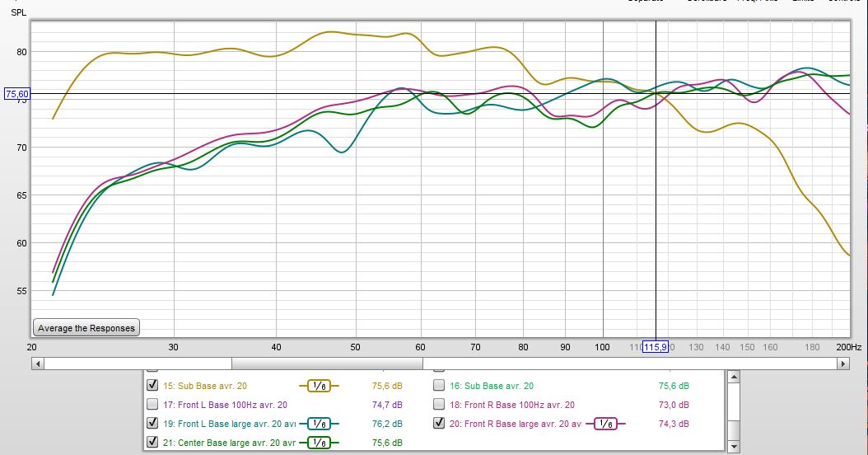Uncheck trace 15: Sub Base avr. 20
868x455 pixels.
153,385
